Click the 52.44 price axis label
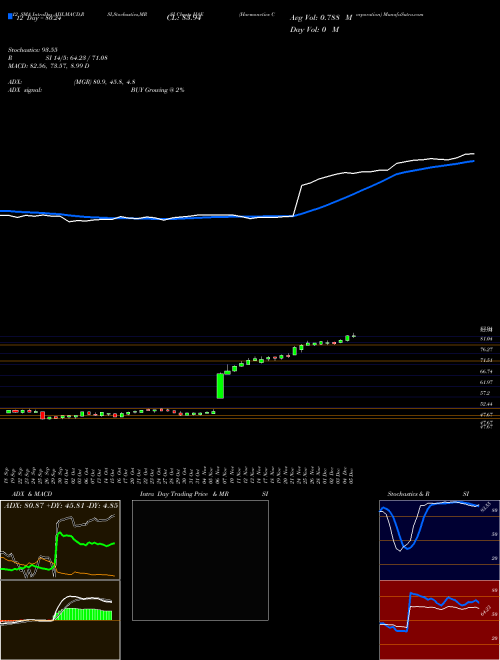This screenshot has height=660, width=500. pos(486,404)
